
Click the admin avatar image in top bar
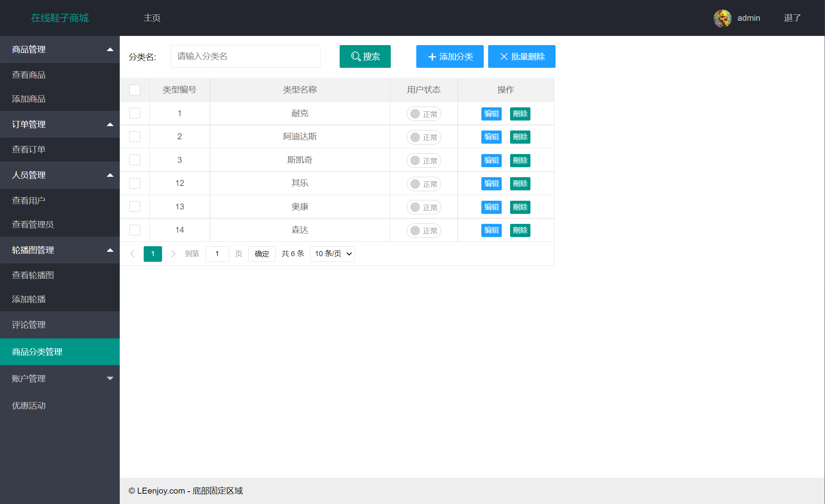(722, 18)
